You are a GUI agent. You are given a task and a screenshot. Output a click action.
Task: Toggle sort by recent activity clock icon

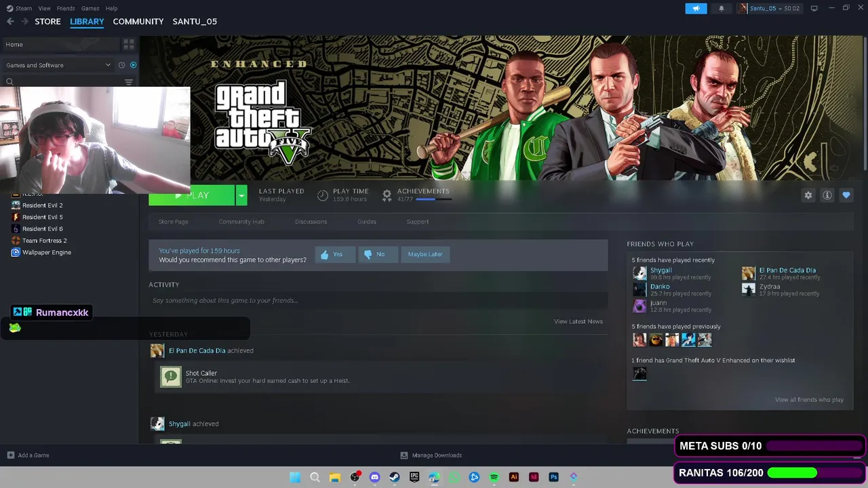click(x=122, y=65)
